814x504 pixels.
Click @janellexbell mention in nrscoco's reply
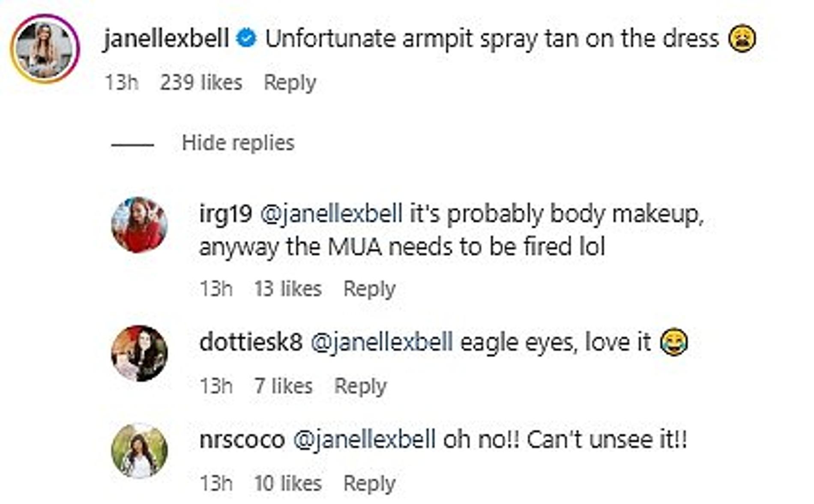click(364, 440)
